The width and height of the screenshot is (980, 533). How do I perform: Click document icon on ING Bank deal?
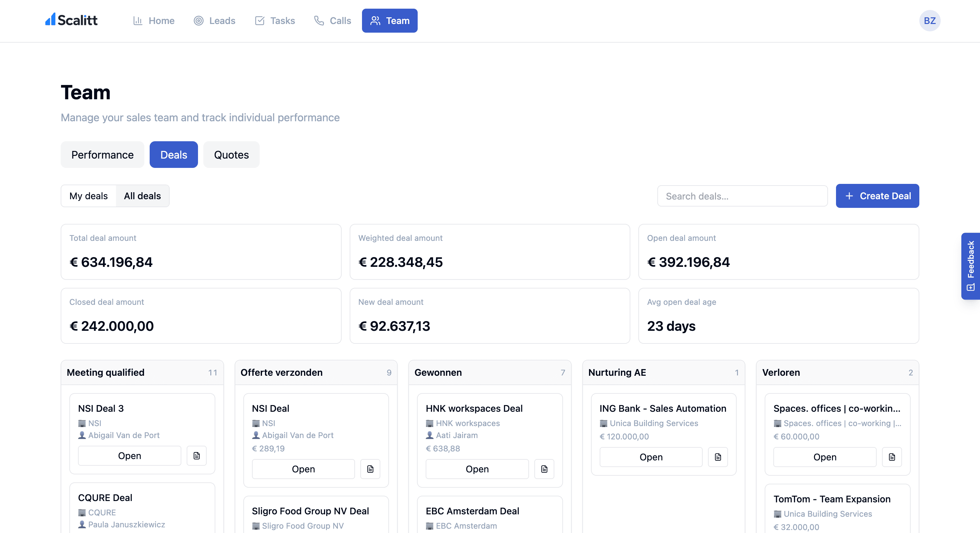tap(718, 457)
